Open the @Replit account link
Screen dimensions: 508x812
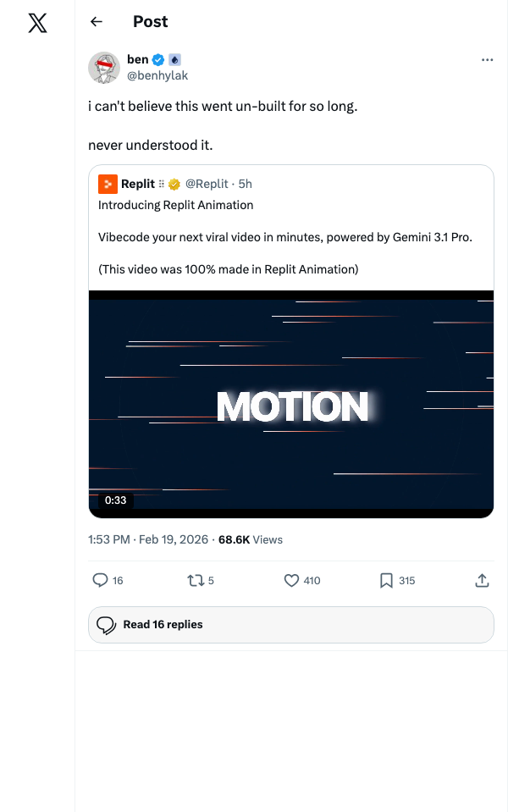pyautogui.click(x=207, y=184)
